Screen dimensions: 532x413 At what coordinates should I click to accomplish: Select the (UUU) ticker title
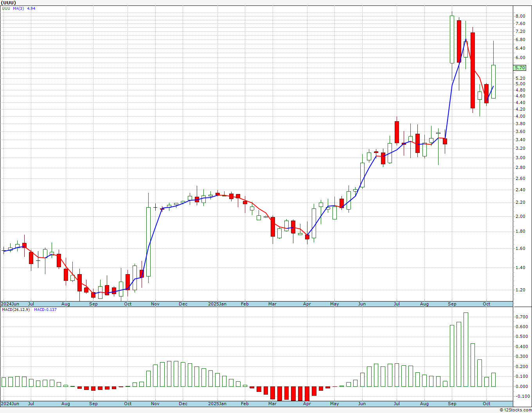[9, 3]
